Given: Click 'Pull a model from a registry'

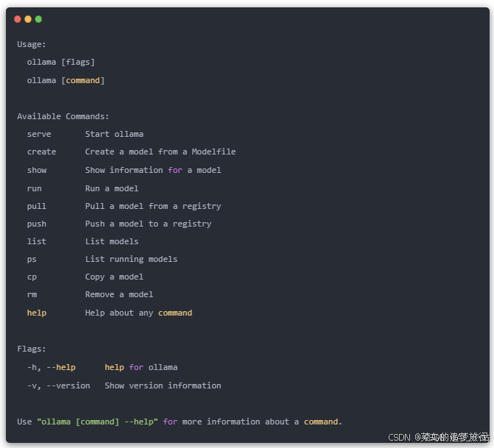Looking at the screenshot, I should tap(153, 207).
